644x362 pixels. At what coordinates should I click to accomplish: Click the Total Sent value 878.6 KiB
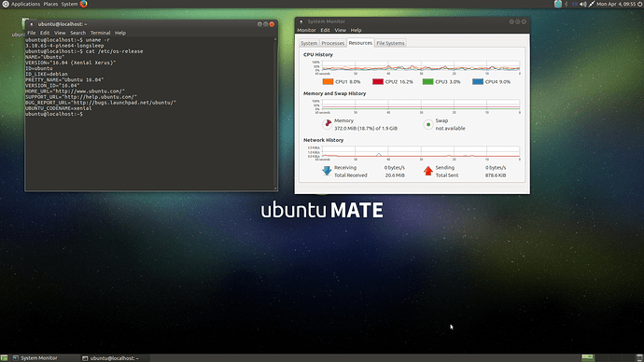pos(496,175)
